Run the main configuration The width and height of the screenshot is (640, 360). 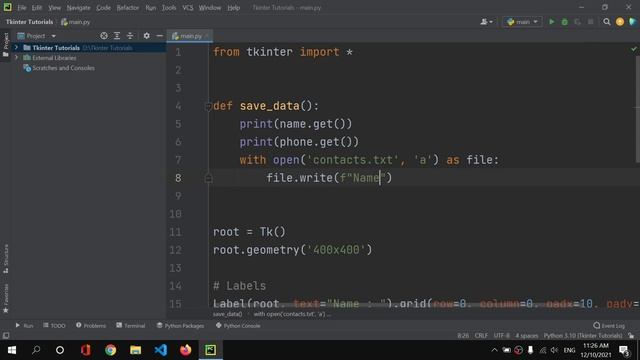tap(551, 22)
